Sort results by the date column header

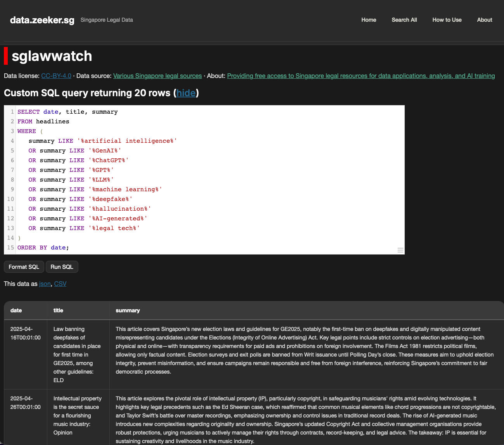pos(16,310)
